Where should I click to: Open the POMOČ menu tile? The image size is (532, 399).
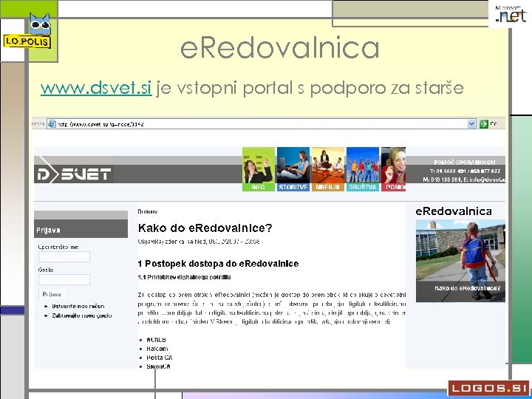click(393, 169)
